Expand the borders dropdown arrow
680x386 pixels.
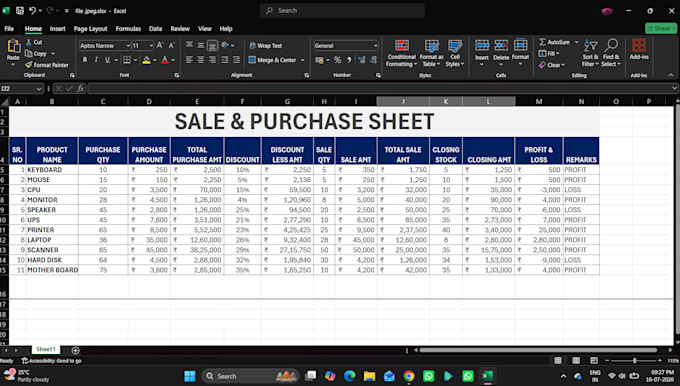click(x=135, y=60)
